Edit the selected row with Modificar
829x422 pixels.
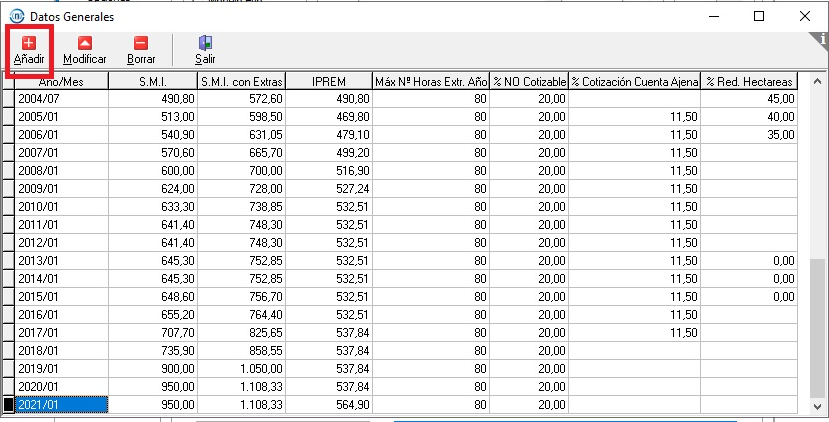coord(85,50)
